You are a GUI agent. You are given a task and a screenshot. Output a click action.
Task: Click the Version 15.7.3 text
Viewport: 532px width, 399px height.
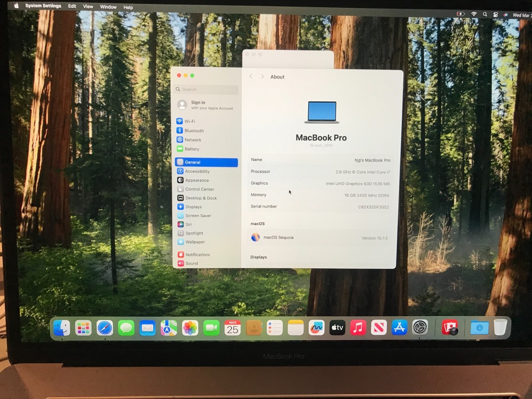coord(375,238)
